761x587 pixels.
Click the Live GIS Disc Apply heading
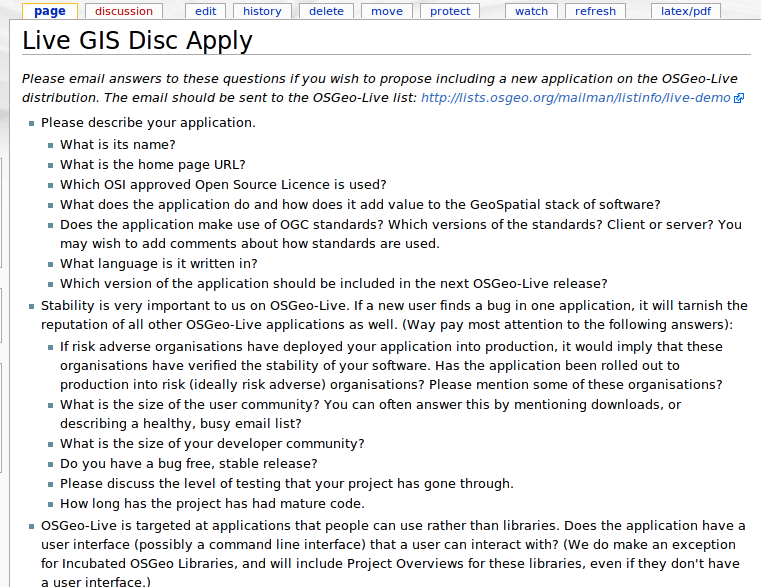pyautogui.click(x=137, y=40)
